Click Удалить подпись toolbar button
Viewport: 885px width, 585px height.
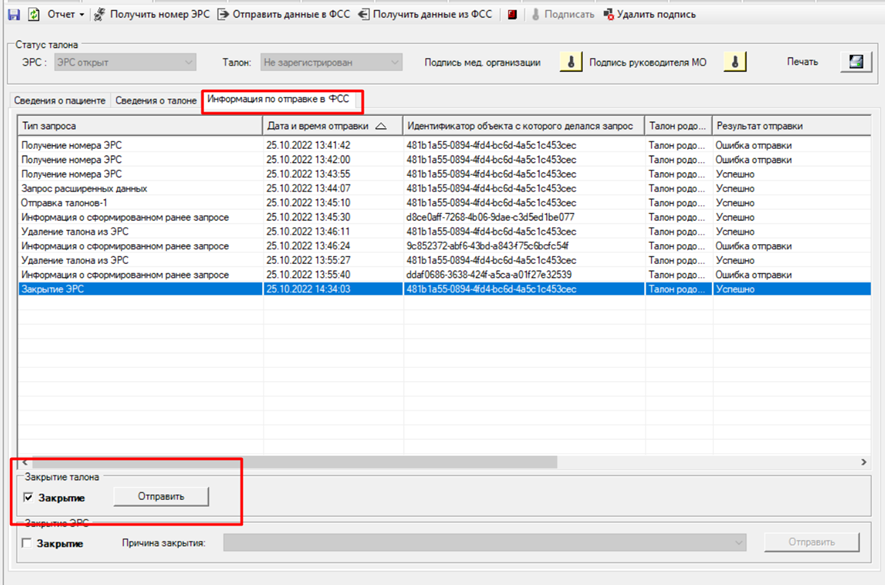tap(650, 15)
